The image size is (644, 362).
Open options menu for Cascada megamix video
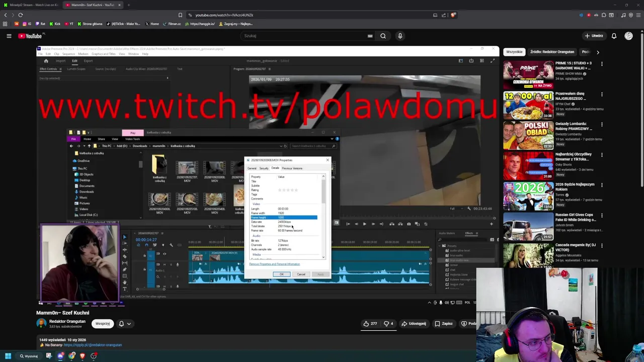(x=602, y=245)
